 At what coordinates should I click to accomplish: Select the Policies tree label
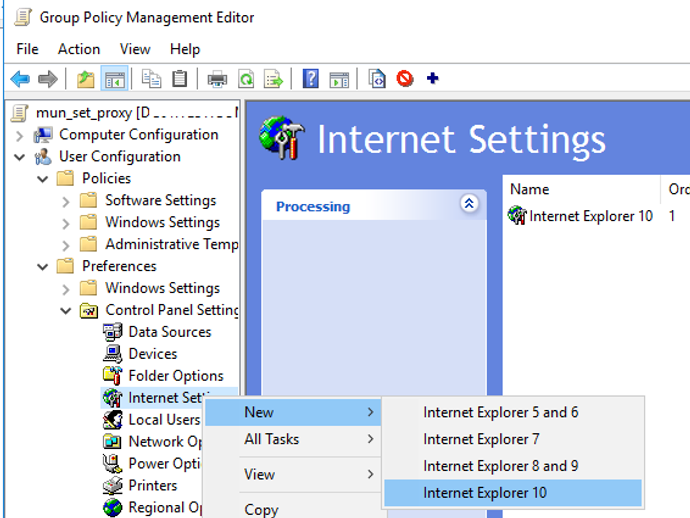tap(106, 178)
